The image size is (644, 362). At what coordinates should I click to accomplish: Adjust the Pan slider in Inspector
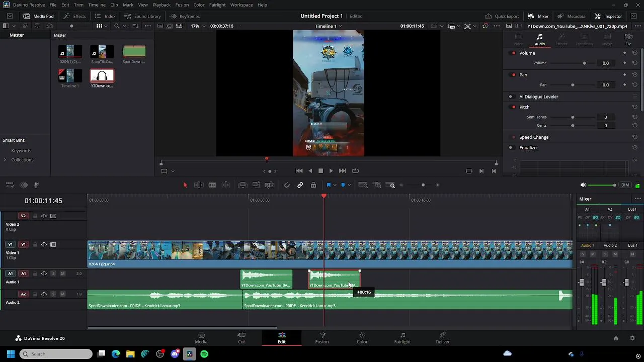[573, 85]
